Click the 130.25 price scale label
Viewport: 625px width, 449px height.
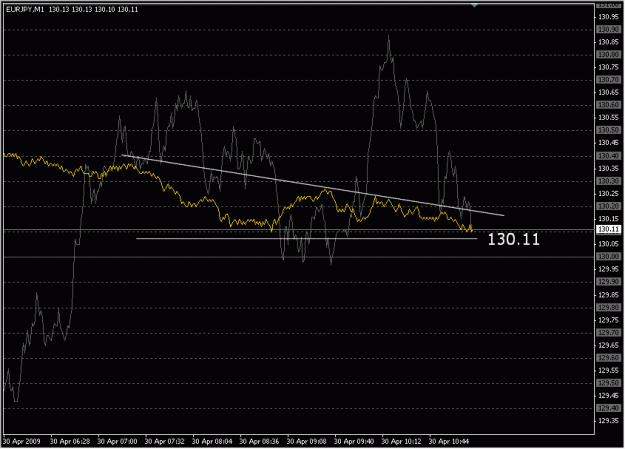coord(609,193)
